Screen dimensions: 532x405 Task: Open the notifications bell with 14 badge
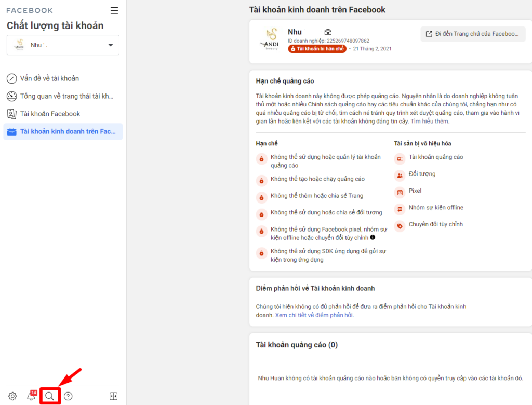32,396
